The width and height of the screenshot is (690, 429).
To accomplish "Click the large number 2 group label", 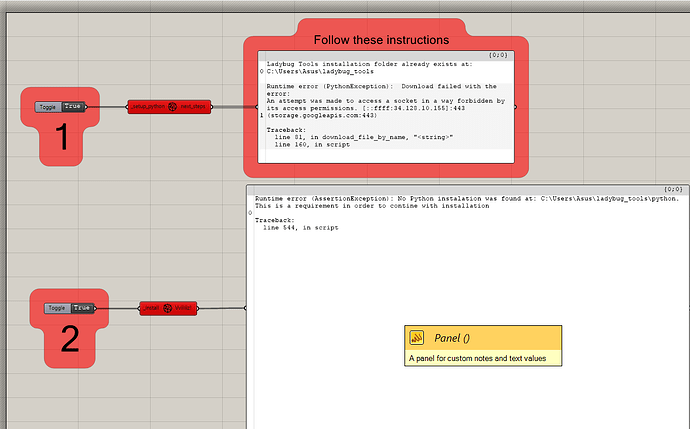I will tap(70, 341).
